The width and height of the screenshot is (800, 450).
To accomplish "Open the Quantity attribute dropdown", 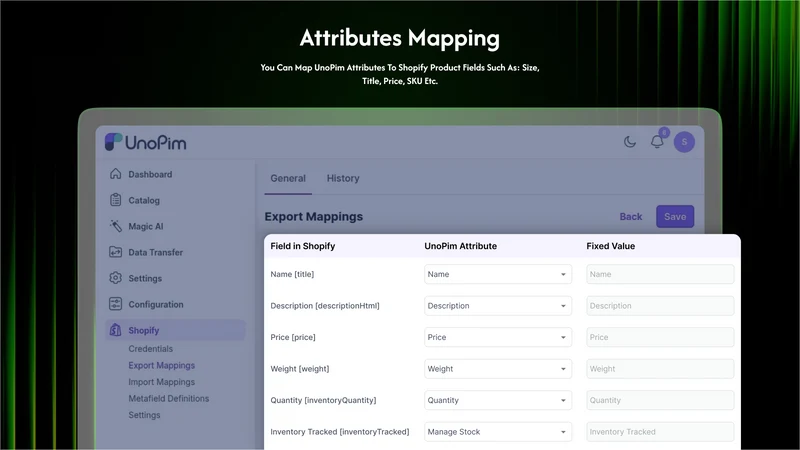I will 497,401.
